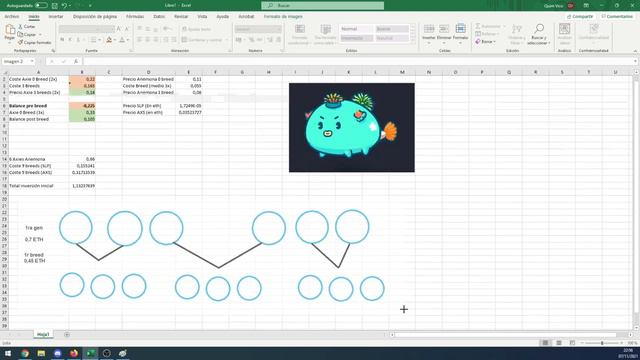Switch to Page Layout view icon

pos(559,343)
